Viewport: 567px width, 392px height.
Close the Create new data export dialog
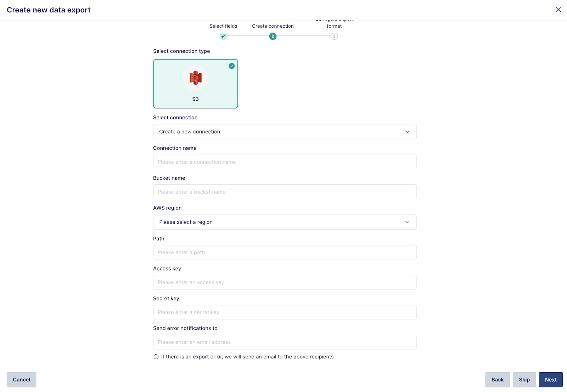point(558,10)
